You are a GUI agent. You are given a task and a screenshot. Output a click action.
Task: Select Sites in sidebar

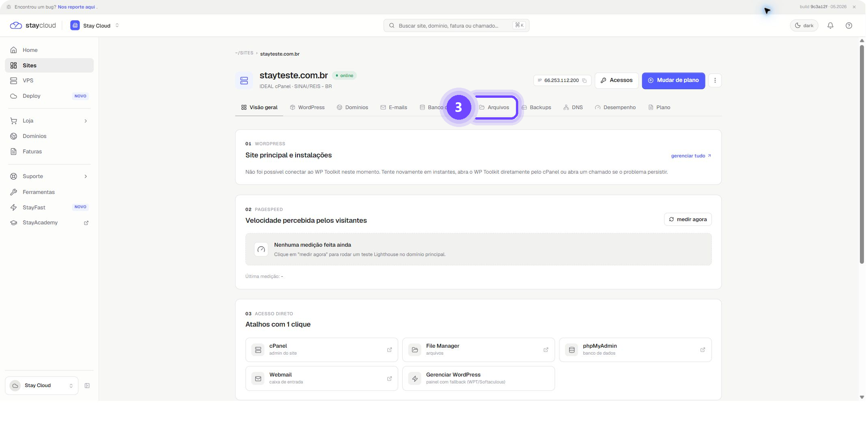(49, 65)
